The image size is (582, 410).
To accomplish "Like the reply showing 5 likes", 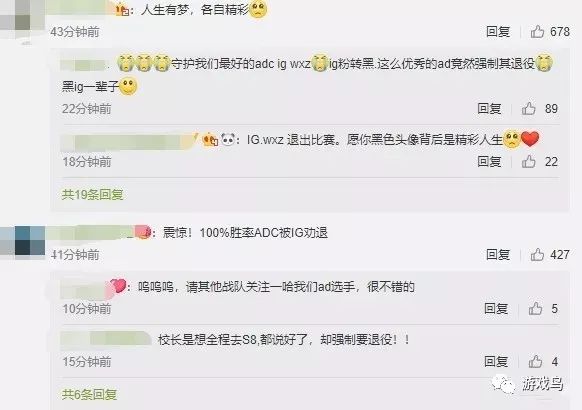I will click(535, 308).
